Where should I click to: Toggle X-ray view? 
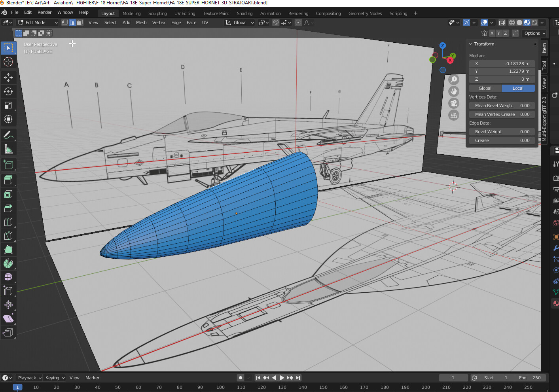[502, 23]
